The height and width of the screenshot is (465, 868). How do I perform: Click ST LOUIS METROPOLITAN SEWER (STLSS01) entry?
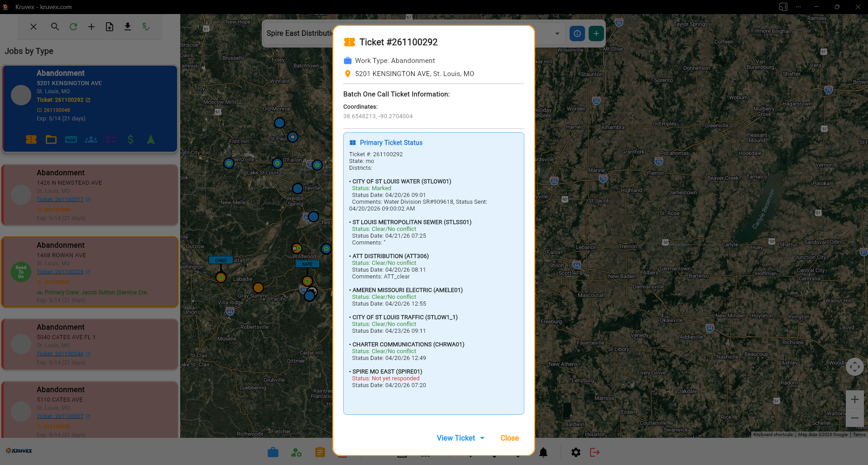click(412, 222)
